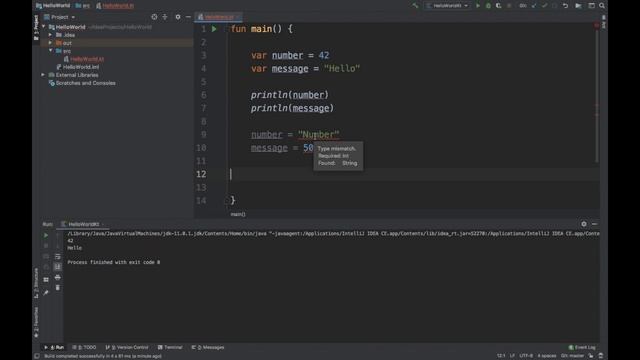The image size is (640, 360).
Task: Toggle the Structure tool window side tab
Action: tap(36, 283)
